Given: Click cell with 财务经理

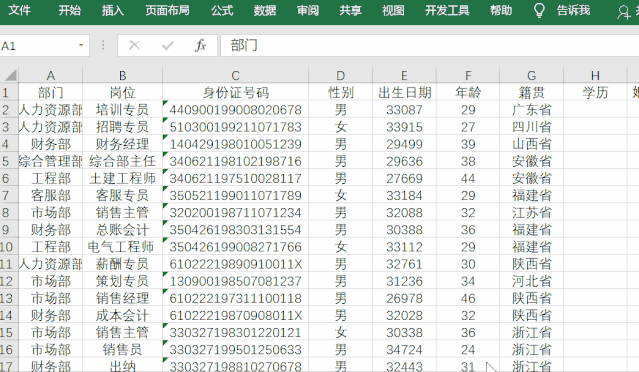Looking at the screenshot, I should pyautogui.click(x=122, y=143).
